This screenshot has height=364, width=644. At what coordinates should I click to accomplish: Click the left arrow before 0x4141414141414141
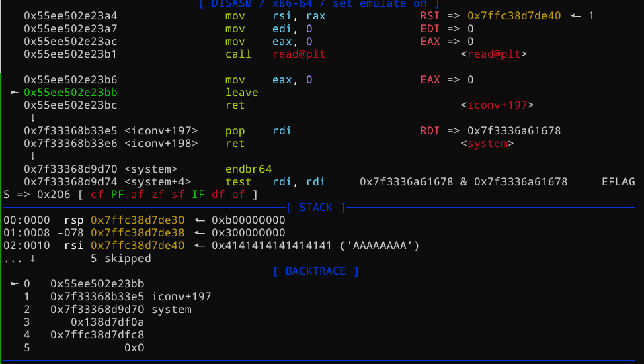point(198,246)
